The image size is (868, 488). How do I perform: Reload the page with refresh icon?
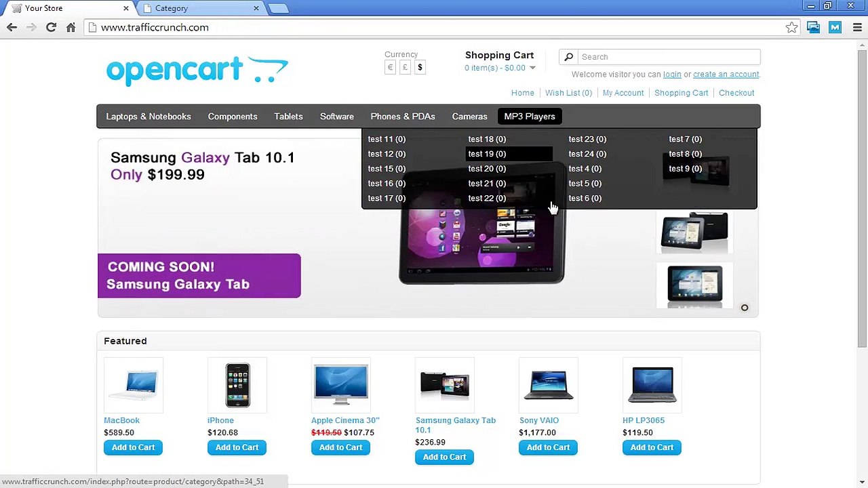pos(51,27)
